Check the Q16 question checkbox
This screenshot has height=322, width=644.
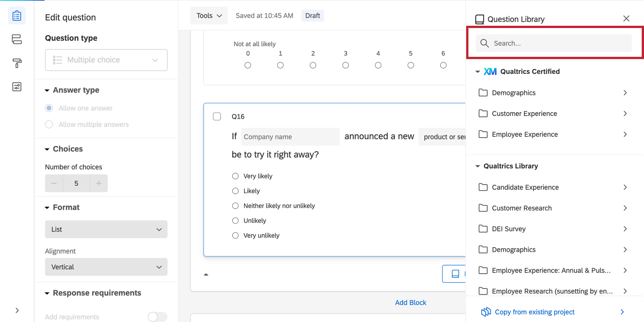pos(217,116)
